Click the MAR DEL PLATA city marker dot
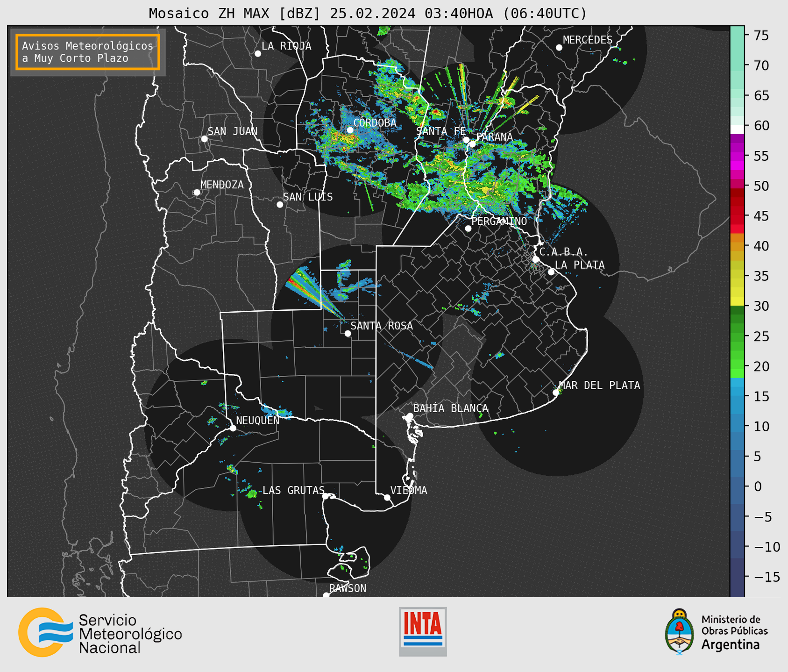Screen dimensions: 788x672 pos(556,393)
